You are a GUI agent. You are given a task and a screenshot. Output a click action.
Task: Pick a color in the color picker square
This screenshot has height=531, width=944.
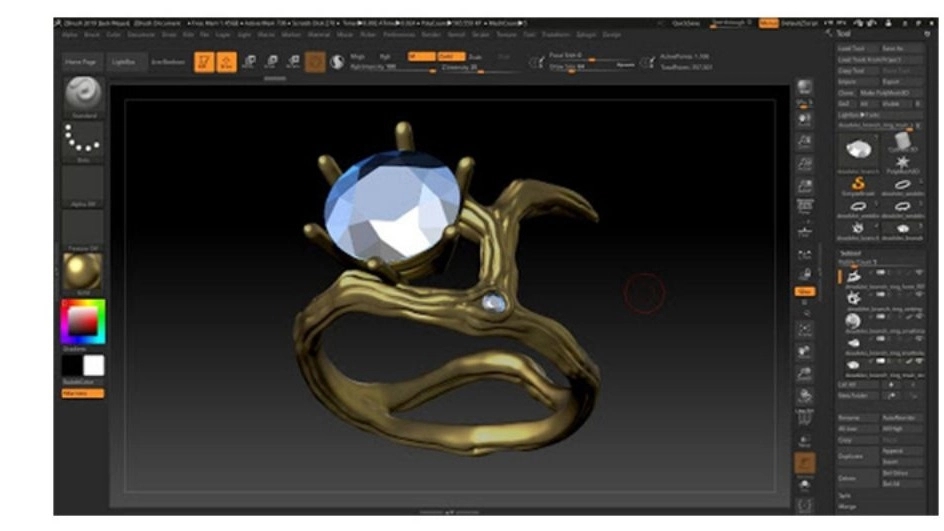[x=82, y=321]
